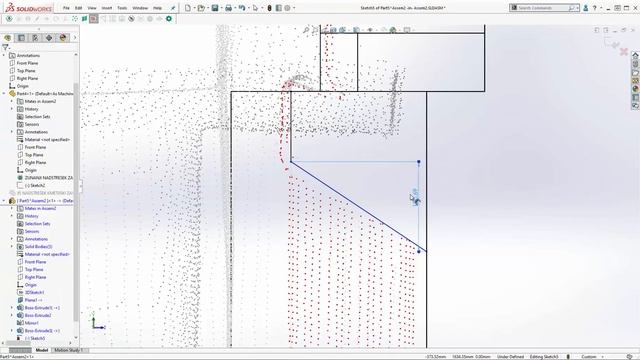Open the File menu
640x360 pixels.
pos(66,8)
